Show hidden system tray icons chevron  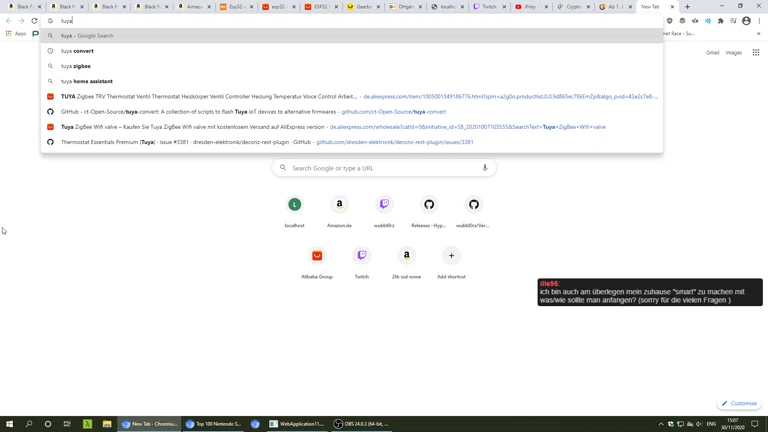(x=661, y=424)
